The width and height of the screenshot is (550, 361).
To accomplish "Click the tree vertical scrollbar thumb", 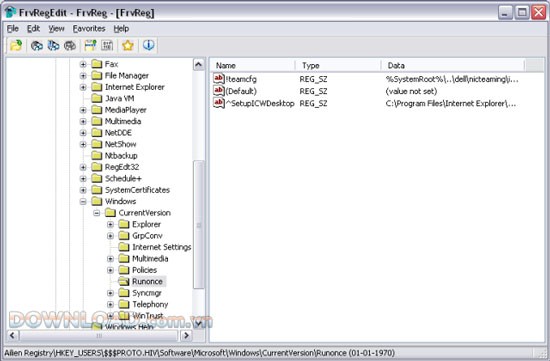I will point(199,225).
